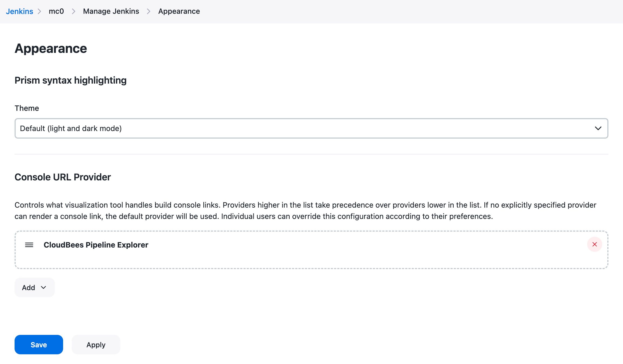
Task: Click the console provider description paragraph
Action: point(305,211)
